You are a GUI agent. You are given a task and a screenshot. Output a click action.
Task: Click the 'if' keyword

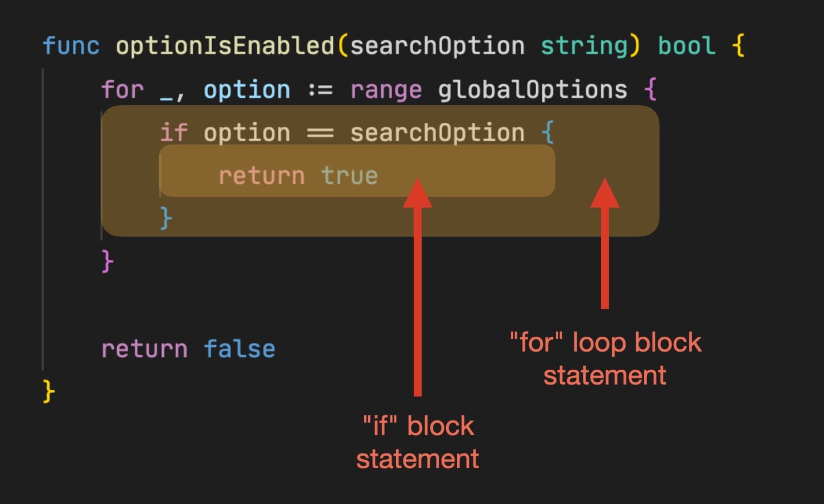pyautogui.click(x=174, y=132)
